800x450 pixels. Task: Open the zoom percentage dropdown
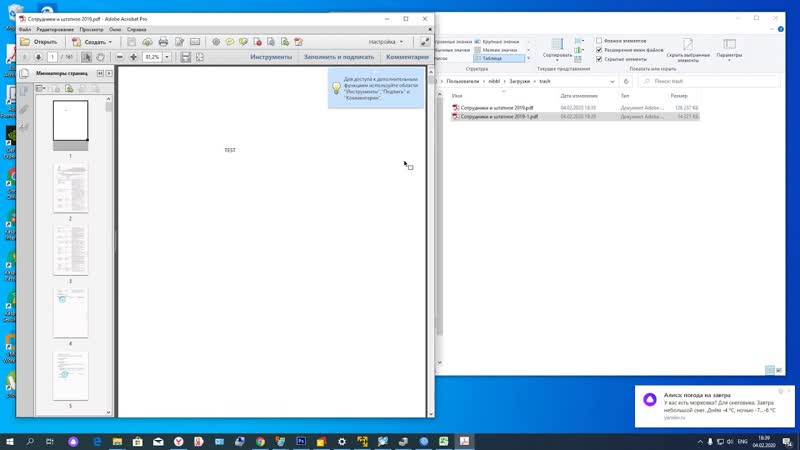[167, 57]
